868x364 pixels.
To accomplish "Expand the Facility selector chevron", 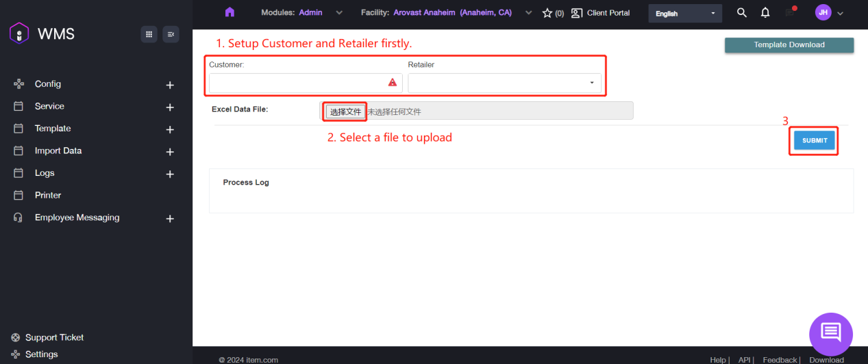I will pyautogui.click(x=528, y=13).
